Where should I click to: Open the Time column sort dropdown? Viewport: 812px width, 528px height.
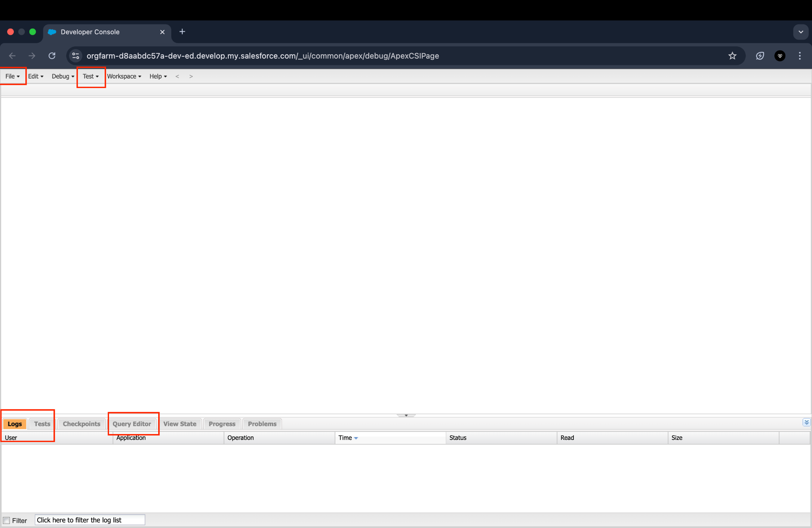pos(356,438)
